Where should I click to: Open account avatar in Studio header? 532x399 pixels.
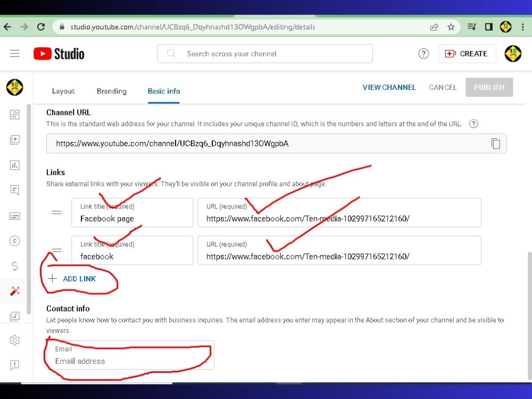[x=513, y=54]
